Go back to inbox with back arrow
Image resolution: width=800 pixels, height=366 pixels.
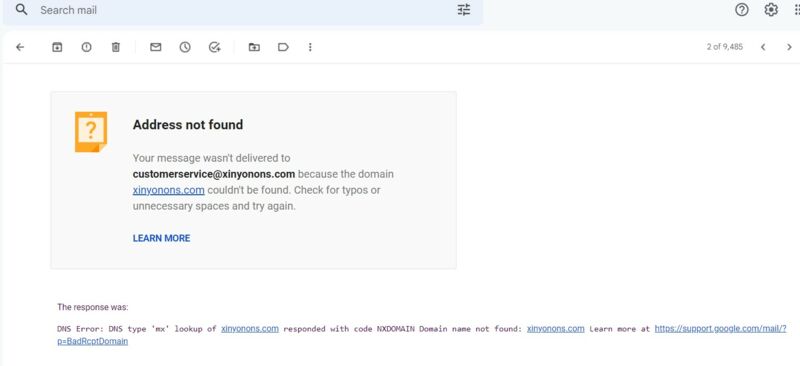click(x=20, y=47)
